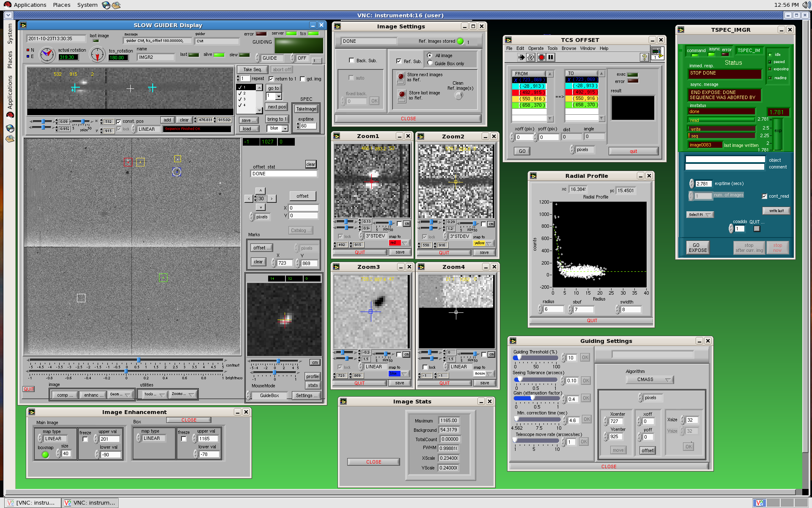The image size is (812, 508).
Task: Click green boxmap indicator in Image Enhancement
Action: coord(45,455)
